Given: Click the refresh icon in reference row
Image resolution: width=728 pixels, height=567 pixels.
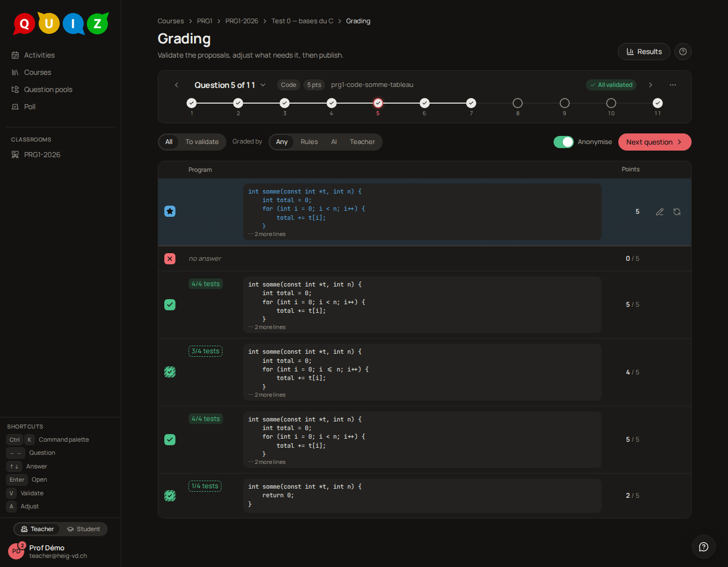Looking at the screenshot, I should tap(677, 212).
